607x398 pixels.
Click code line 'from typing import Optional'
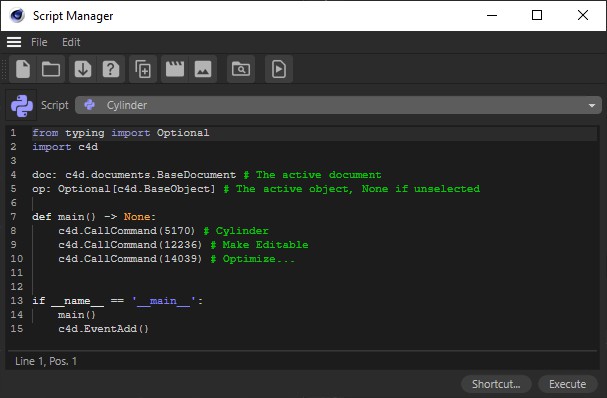[x=121, y=133]
